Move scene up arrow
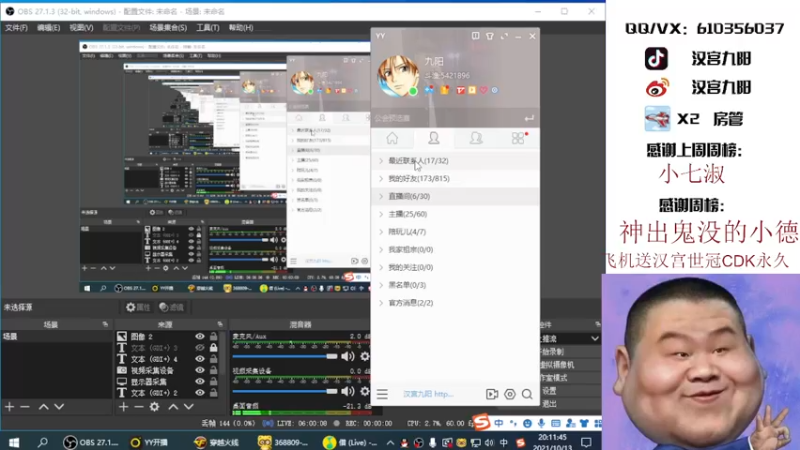This screenshot has width=800, height=450. pyautogui.click(x=43, y=407)
